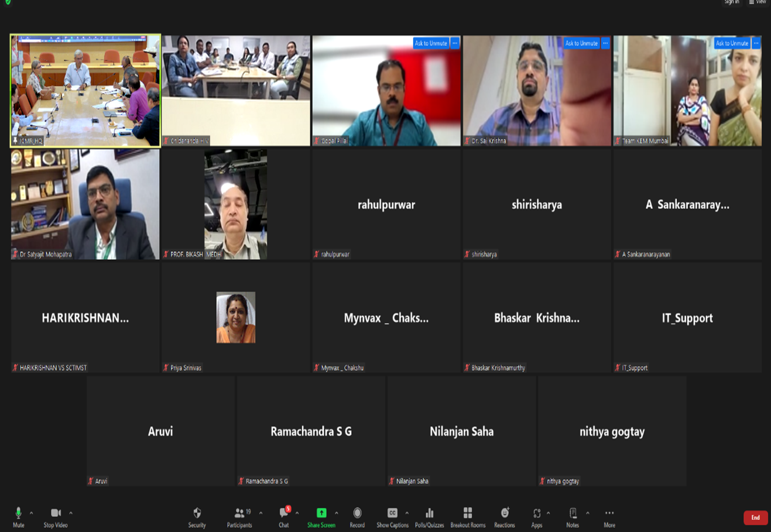The height and width of the screenshot is (532, 771).
Task: Select the Priya Srinivas video tile
Action: (236, 317)
